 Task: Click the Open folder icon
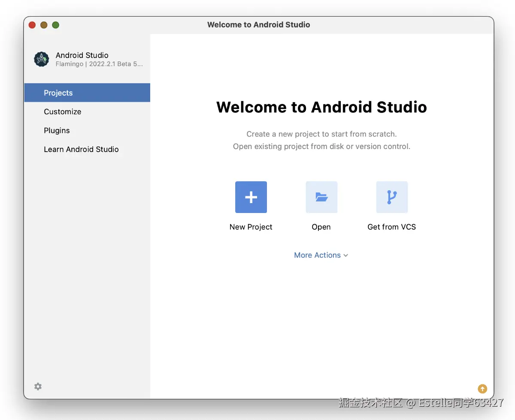pyautogui.click(x=321, y=197)
